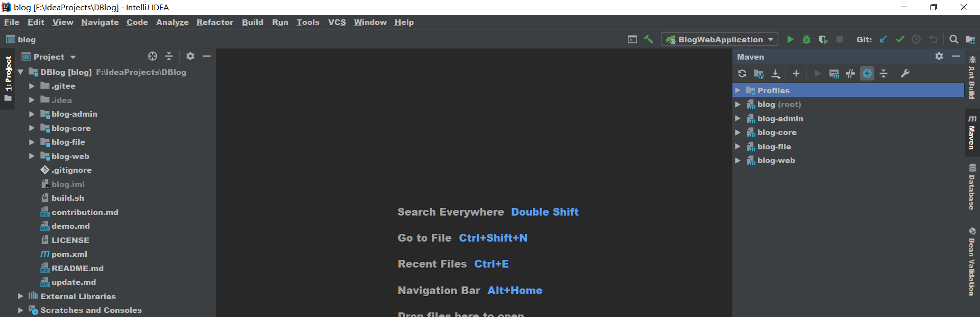Execute a Maven goal from the Maven toolbar

coord(834,73)
